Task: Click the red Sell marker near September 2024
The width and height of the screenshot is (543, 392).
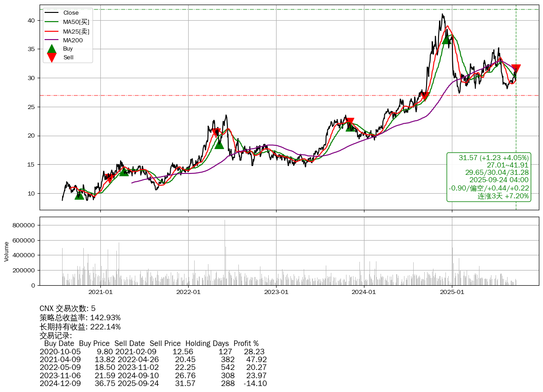Action: point(425,96)
